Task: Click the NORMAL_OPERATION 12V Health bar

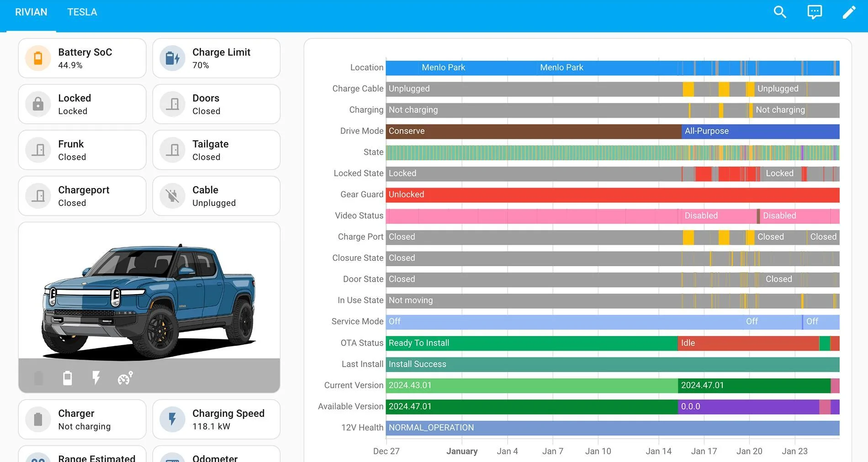Action: coord(613,428)
